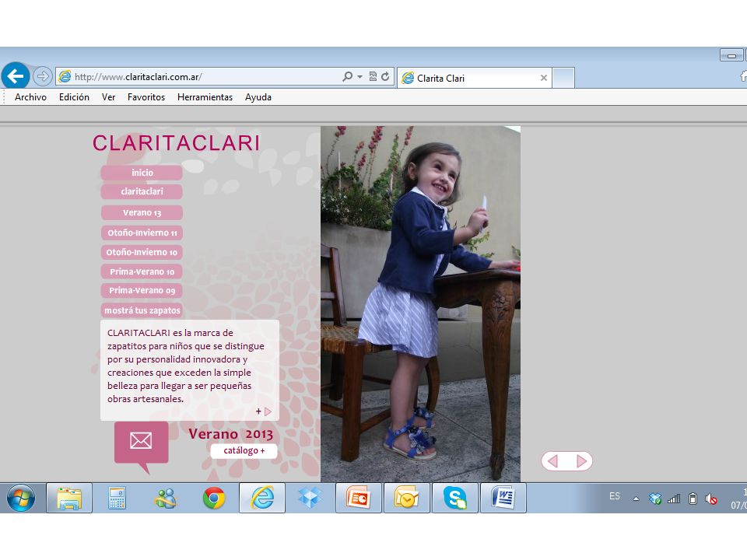The height and width of the screenshot is (560, 747).
Task: Go to the inicio page
Action: pyautogui.click(x=142, y=173)
